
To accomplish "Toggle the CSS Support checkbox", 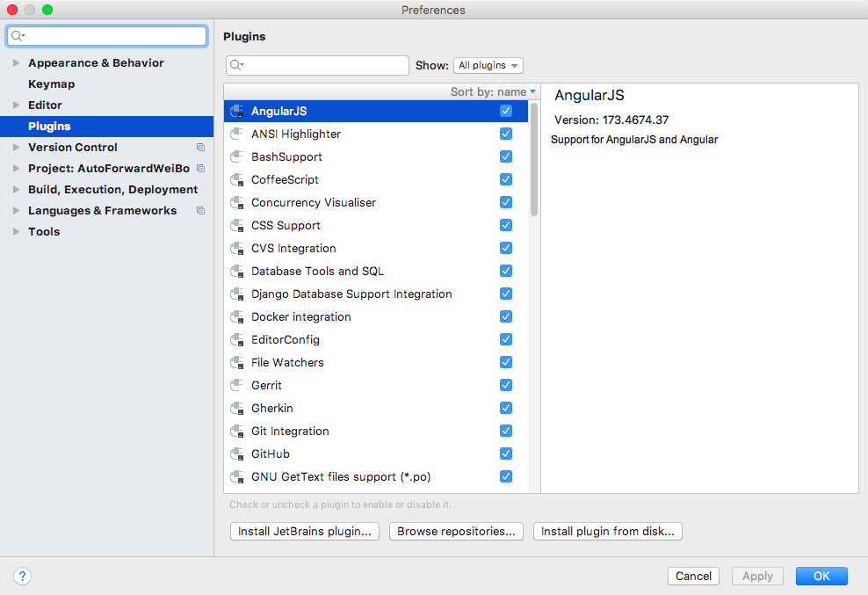I will (x=506, y=225).
